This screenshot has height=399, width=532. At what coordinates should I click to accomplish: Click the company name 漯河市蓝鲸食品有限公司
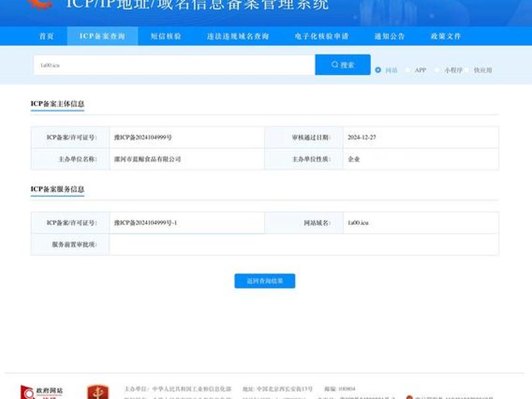click(147, 159)
